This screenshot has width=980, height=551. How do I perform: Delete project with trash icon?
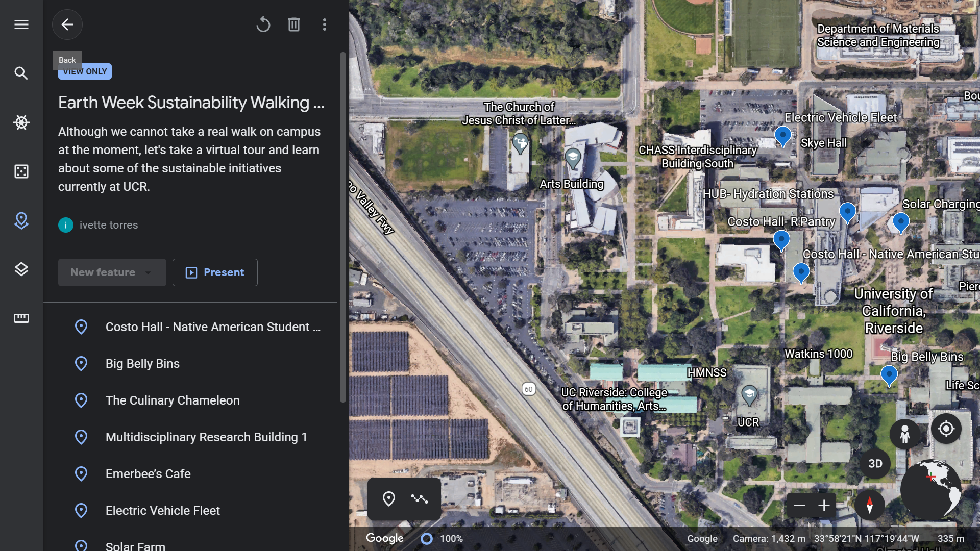click(293, 24)
